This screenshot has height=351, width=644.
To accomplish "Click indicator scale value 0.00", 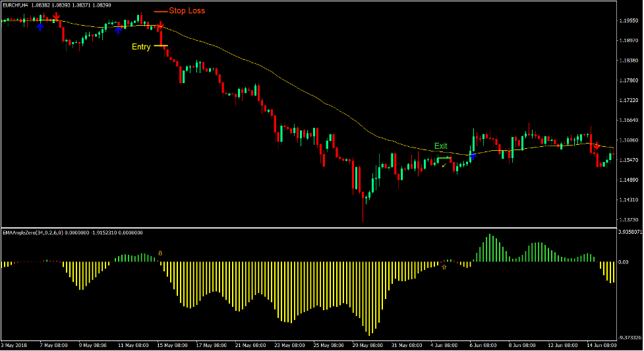I will coord(624,262).
